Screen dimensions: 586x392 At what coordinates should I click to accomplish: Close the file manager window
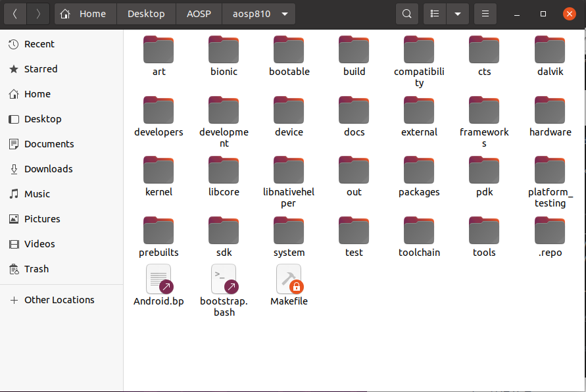[x=569, y=14]
